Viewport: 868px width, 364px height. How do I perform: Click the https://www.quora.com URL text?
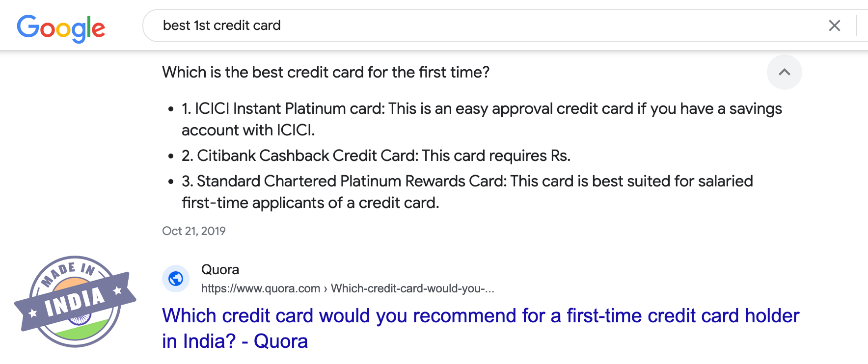click(x=260, y=288)
